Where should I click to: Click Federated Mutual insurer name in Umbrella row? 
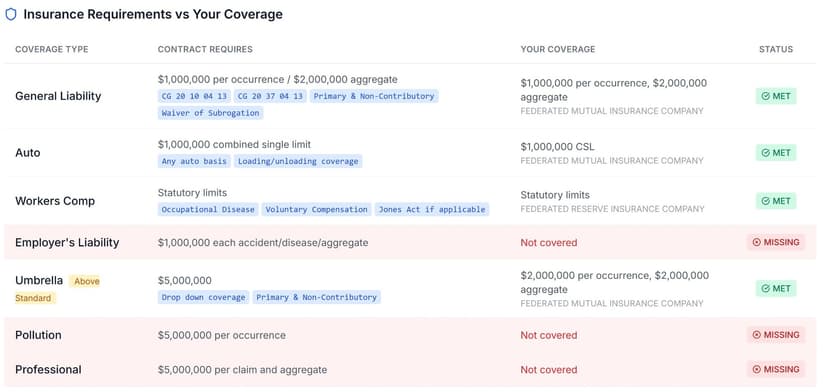[612, 303]
